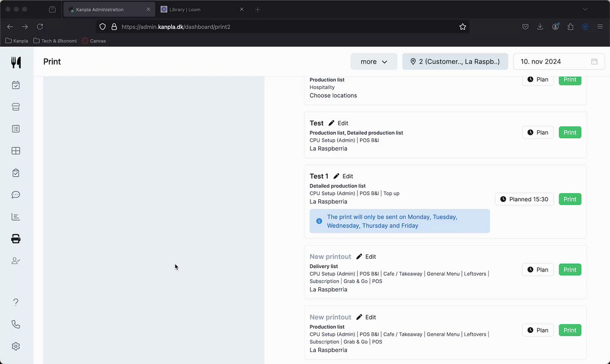This screenshot has height=364, width=610.
Task: Click Plan button for Delivery list printout
Action: point(538,270)
